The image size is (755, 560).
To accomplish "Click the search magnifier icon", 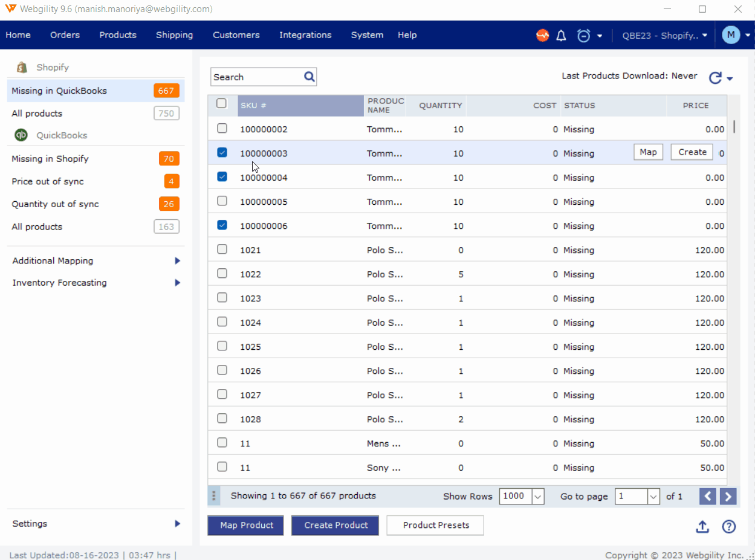I will 309,77.
